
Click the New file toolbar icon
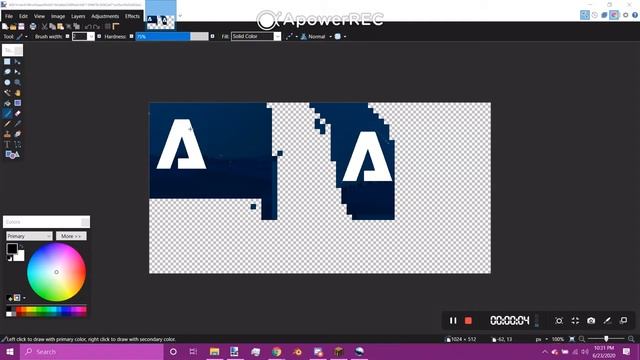pos(5,27)
